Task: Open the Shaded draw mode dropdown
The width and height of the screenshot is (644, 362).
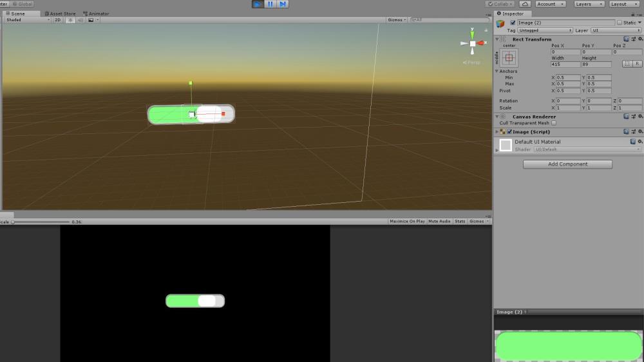Action: click(26, 20)
